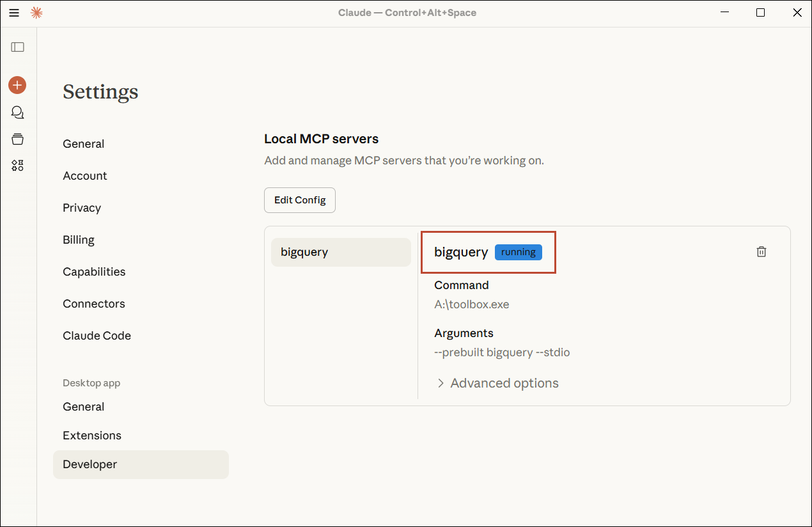Viewport: 812px width, 527px height.
Task: Open the chats bubble icon
Action: [x=18, y=113]
